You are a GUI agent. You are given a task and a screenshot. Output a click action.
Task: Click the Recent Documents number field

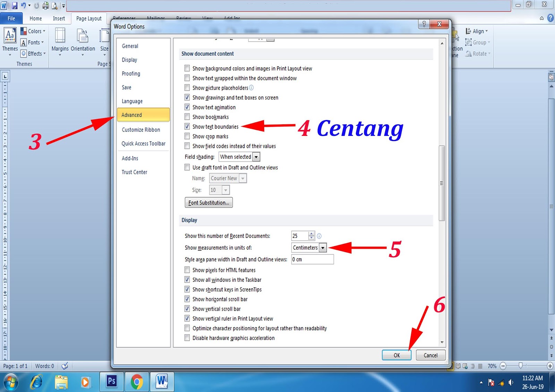coord(300,236)
